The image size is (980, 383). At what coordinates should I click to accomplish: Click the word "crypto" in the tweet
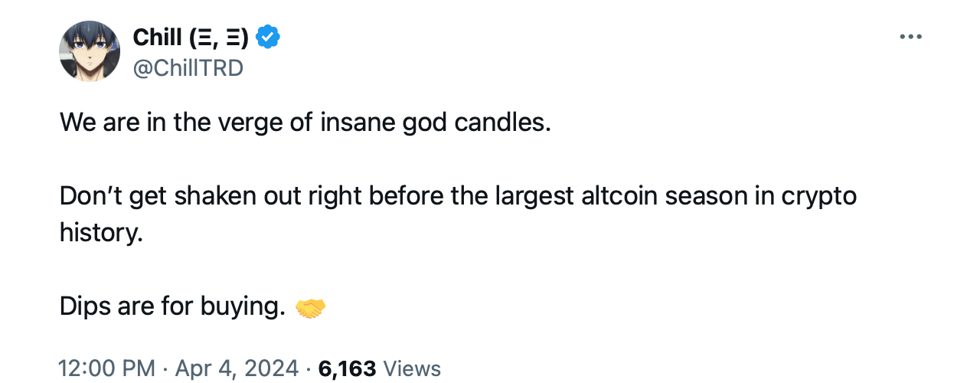click(818, 198)
